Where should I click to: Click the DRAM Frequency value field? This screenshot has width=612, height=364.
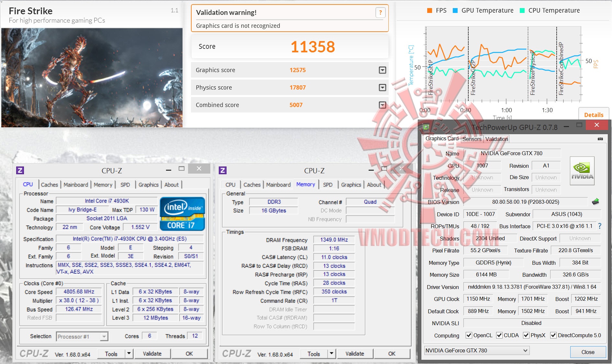coord(334,240)
